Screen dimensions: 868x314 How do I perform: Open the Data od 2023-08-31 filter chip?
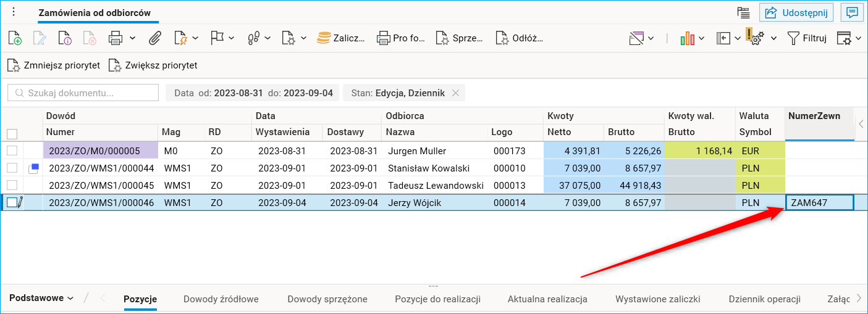tap(253, 93)
